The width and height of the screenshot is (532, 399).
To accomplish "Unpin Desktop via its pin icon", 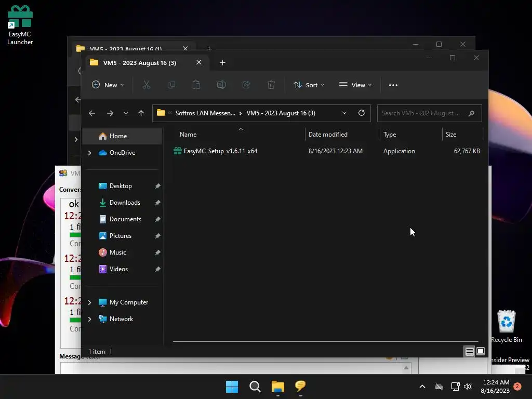I will click(x=157, y=186).
